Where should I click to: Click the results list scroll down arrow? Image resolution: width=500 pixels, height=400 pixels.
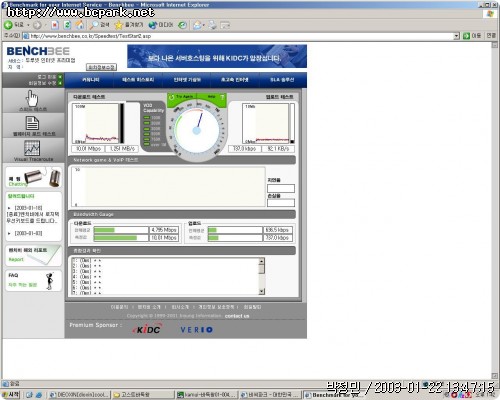click(x=262, y=291)
